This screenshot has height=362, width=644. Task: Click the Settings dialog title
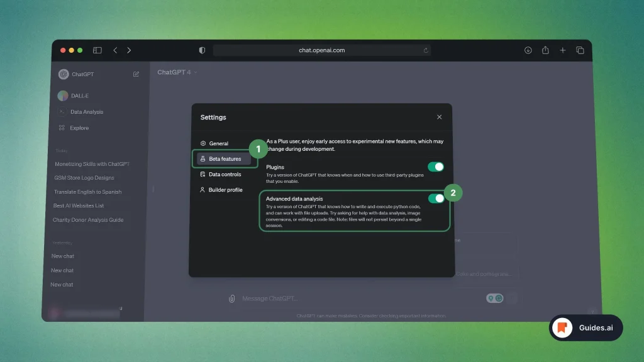tap(213, 118)
